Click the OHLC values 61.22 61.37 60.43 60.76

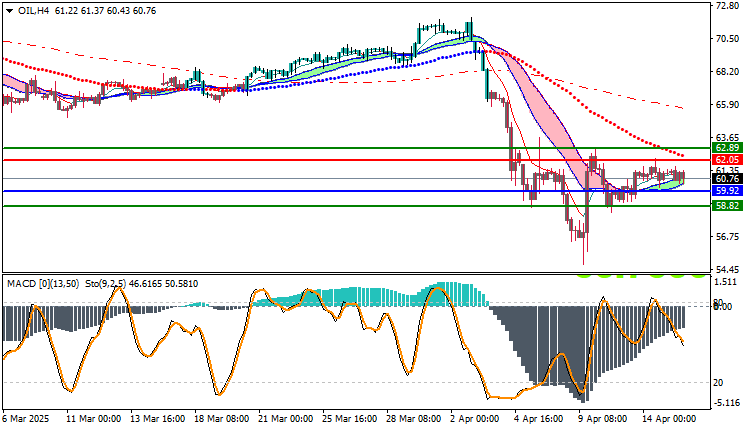(105, 11)
